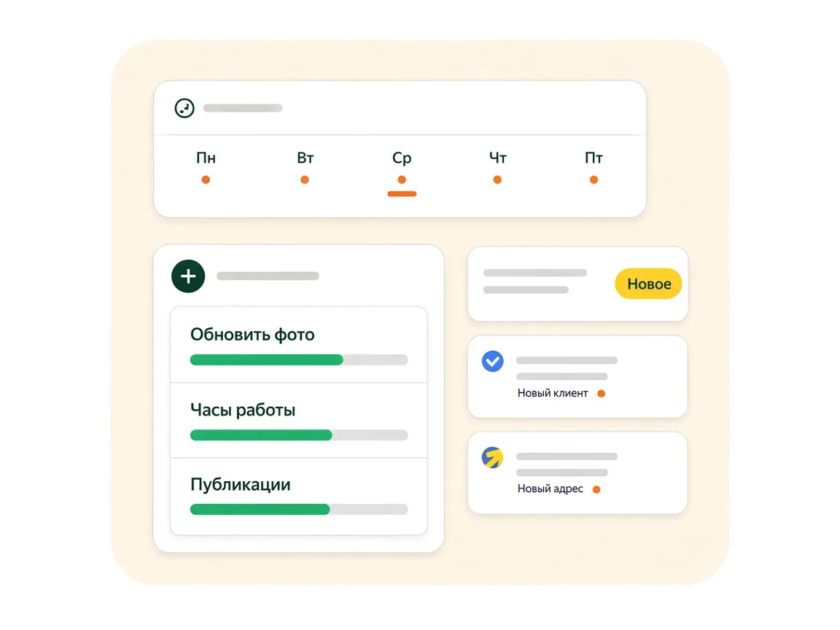
Task: Click orange dot next to Новый клиент
Action: click(x=601, y=393)
